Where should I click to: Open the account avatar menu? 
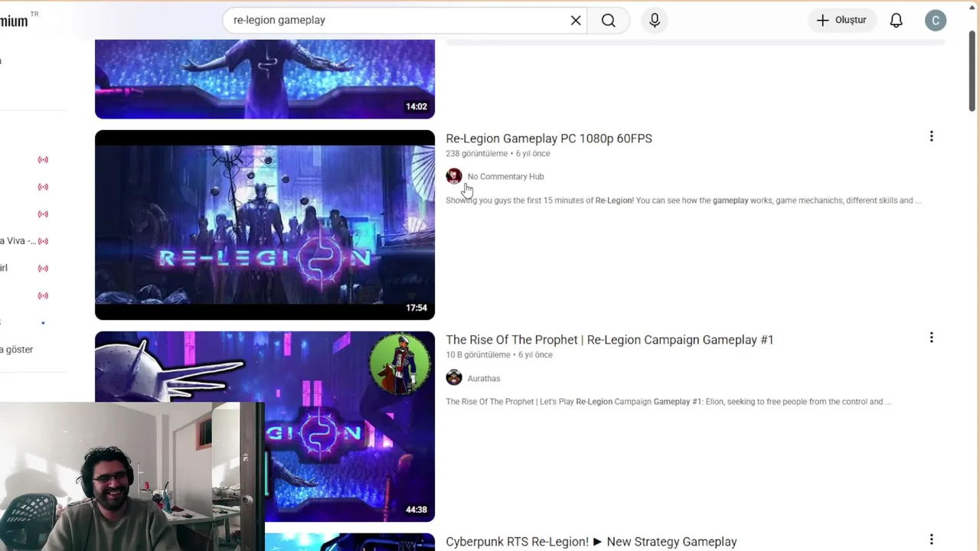click(936, 21)
